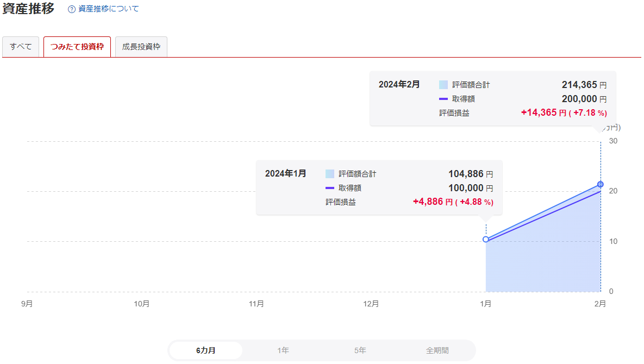Click 取得額 purple line icon in 2024年1月 tooltip

click(330, 188)
